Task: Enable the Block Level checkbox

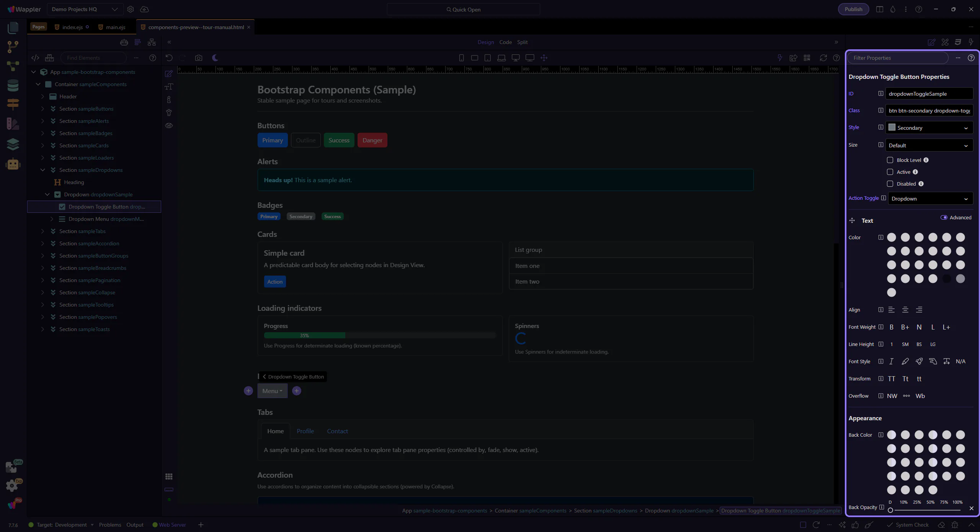Action: pyautogui.click(x=890, y=160)
